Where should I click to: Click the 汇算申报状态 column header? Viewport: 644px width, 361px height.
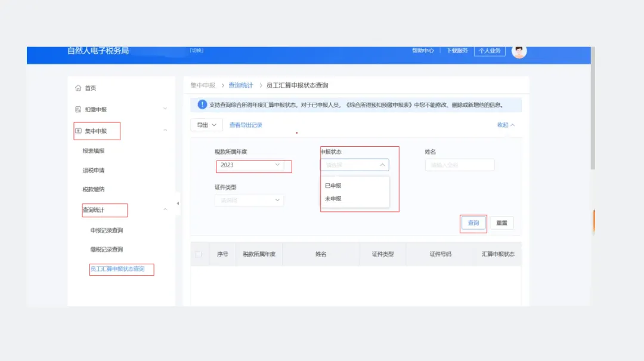tap(498, 254)
